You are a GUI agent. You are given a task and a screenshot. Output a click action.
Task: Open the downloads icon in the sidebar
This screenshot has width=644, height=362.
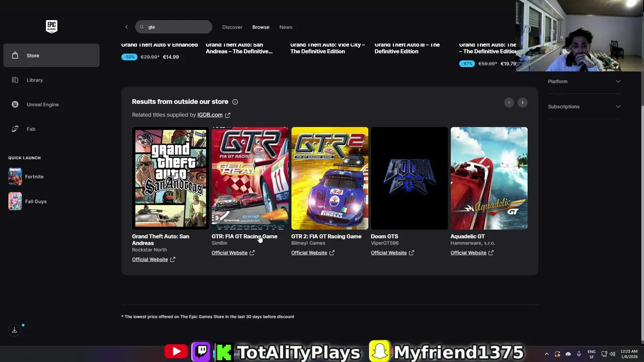[x=15, y=330]
